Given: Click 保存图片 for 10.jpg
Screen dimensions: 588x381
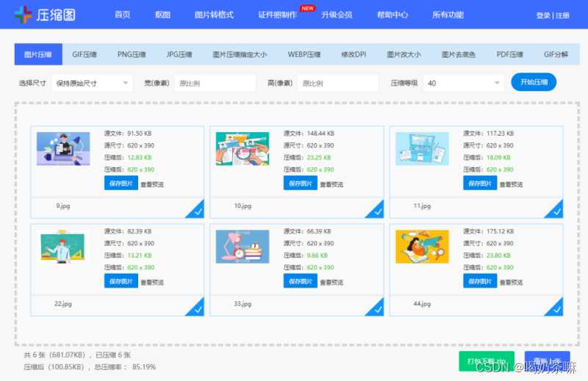Looking at the screenshot, I should pos(301,184).
